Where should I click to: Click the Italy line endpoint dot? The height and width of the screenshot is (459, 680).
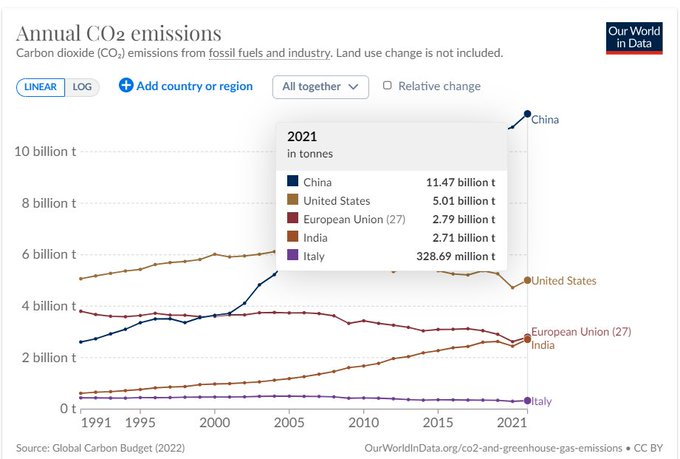[527, 401]
